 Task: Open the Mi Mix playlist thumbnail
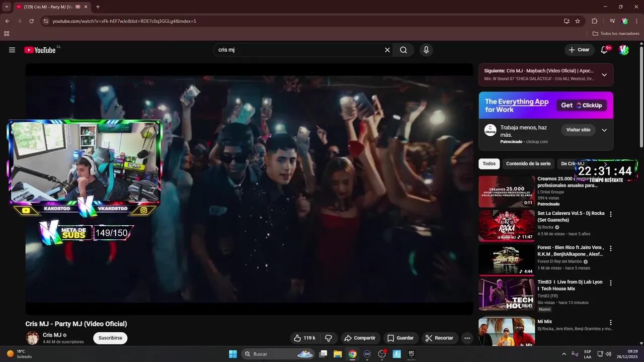(506, 331)
